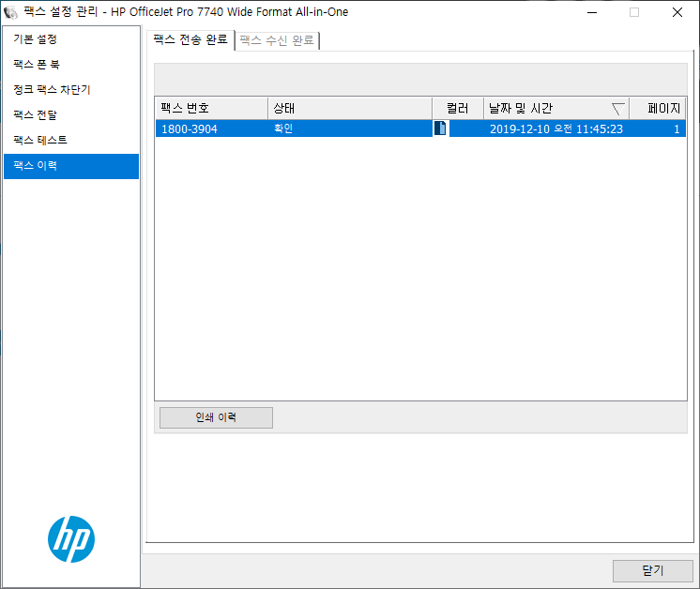
Task: Switch to 팩스 수신 완료 tab
Action: (277, 40)
